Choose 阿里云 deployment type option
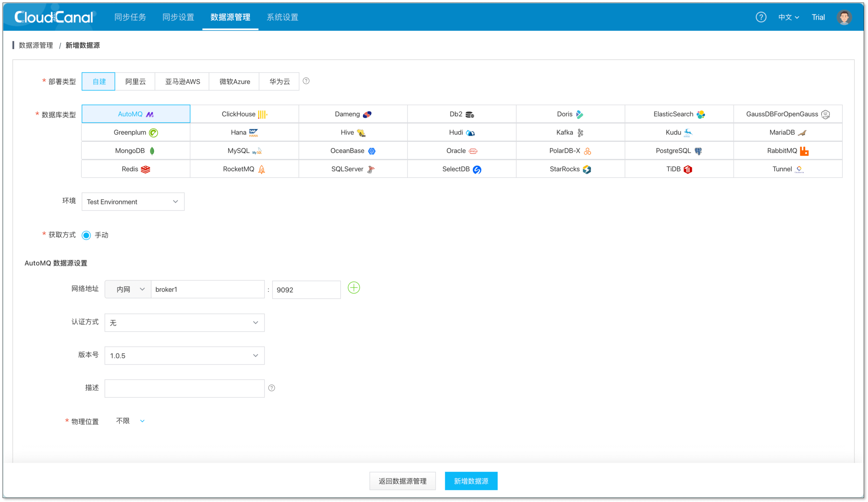This screenshot has height=502, width=868. point(135,82)
